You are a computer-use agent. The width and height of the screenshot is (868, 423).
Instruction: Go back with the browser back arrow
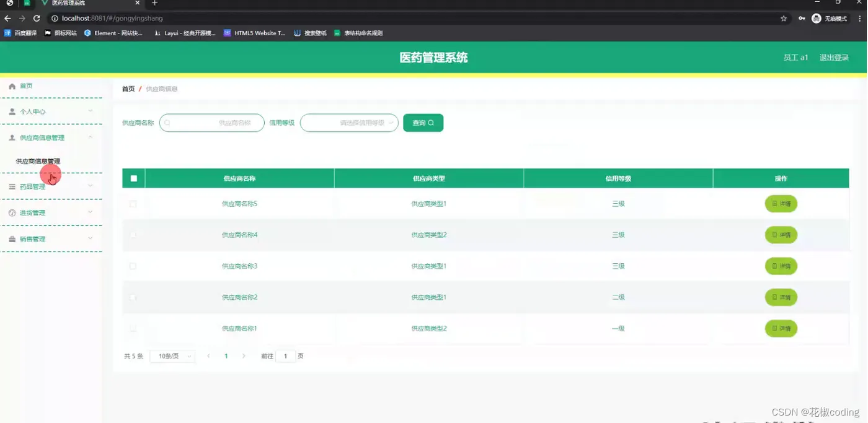pos(7,19)
